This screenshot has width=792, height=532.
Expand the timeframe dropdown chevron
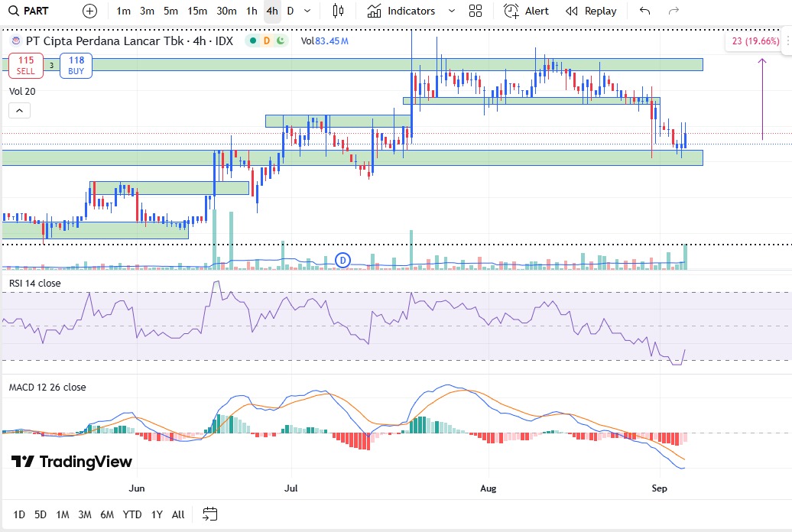coord(307,11)
